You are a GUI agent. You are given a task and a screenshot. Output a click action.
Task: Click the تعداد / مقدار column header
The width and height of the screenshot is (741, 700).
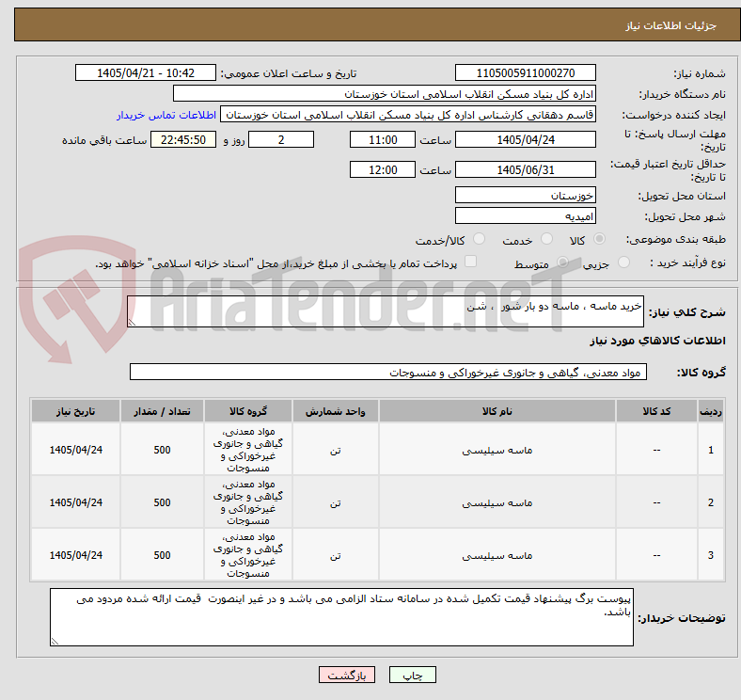coord(162,411)
